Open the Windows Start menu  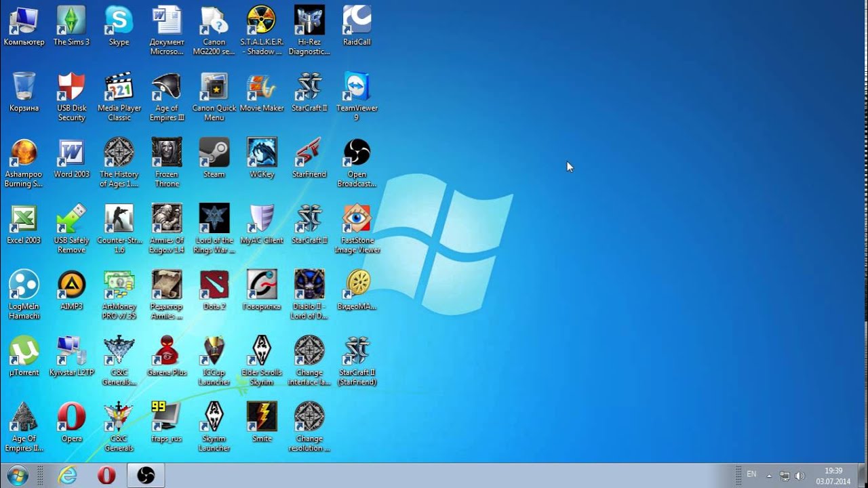tap(17, 475)
